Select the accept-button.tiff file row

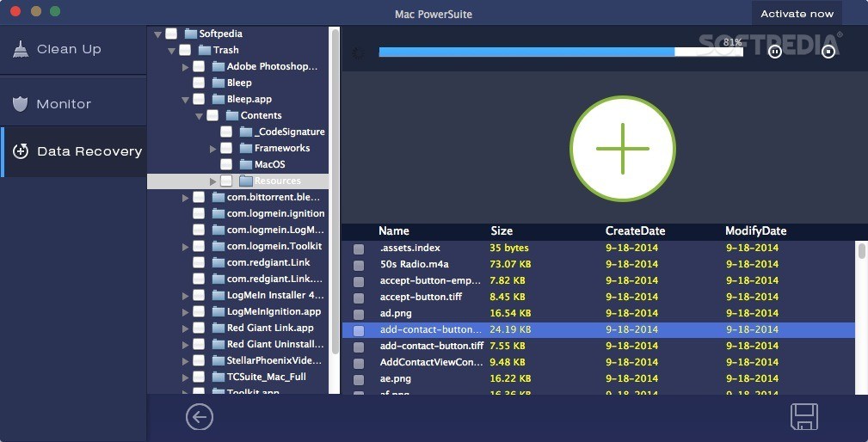[x=599, y=297]
